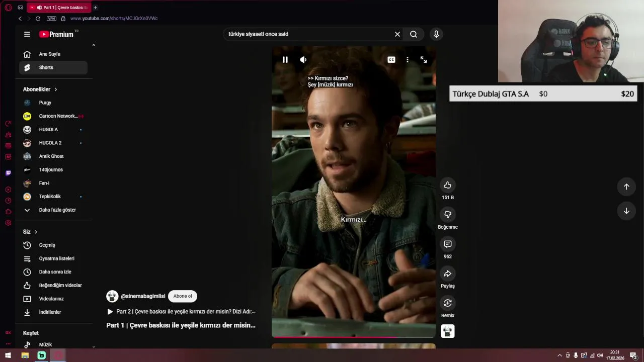
Task: Open Cartoon Network subscription channel
Action: point(53,116)
